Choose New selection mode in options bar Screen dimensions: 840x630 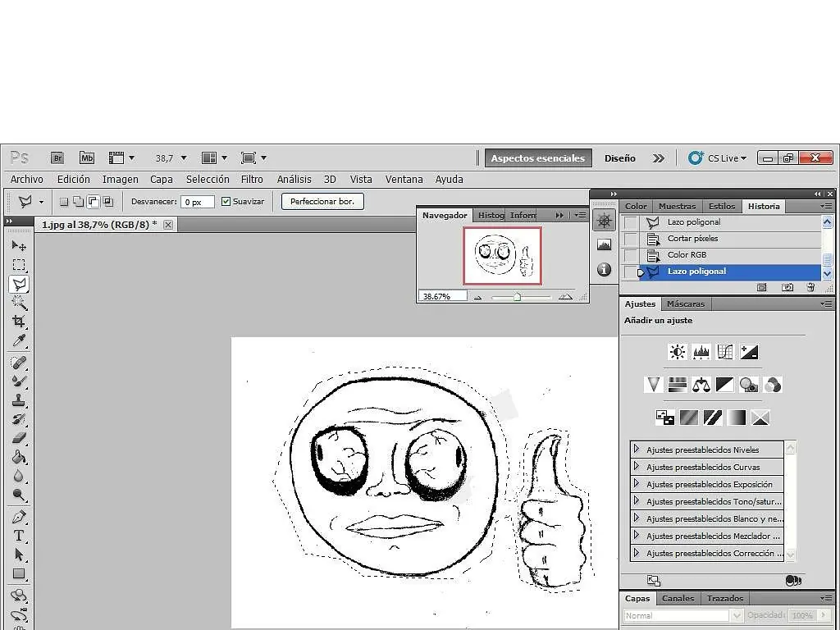click(x=64, y=202)
